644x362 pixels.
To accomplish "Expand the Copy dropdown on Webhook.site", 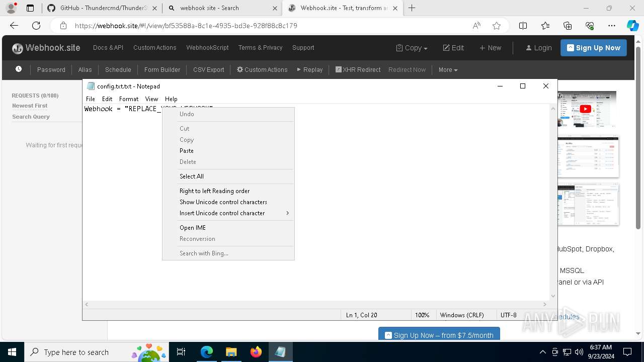I will click(412, 48).
